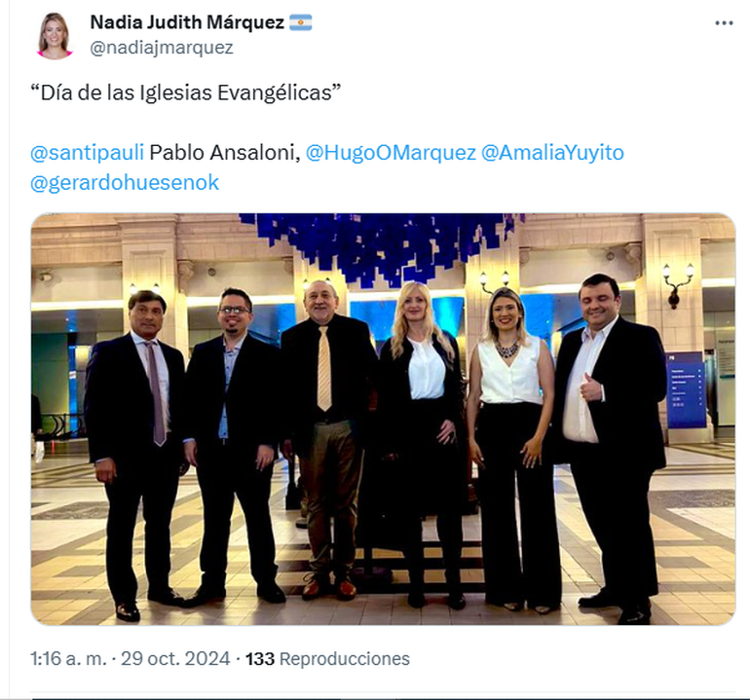The height and width of the screenshot is (700, 750).
Task: Click the "Día de las Iglesias Evangélicas" text
Action: [x=186, y=92]
